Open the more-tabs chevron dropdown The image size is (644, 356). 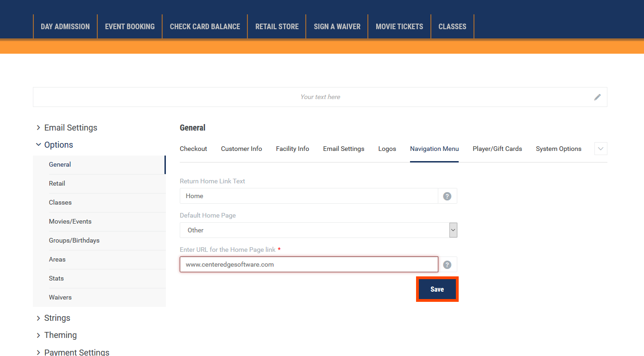(x=601, y=149)
